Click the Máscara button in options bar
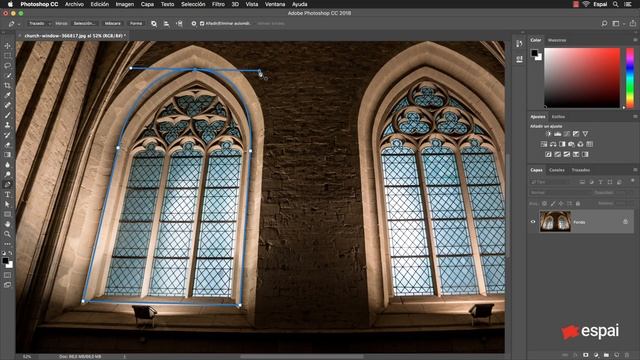 tap(112, 24)
